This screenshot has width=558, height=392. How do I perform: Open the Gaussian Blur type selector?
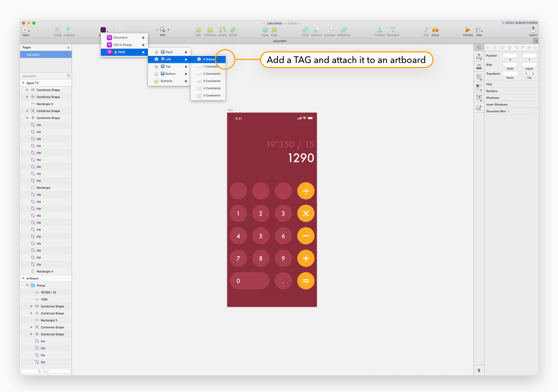click(x=509, y=112)
